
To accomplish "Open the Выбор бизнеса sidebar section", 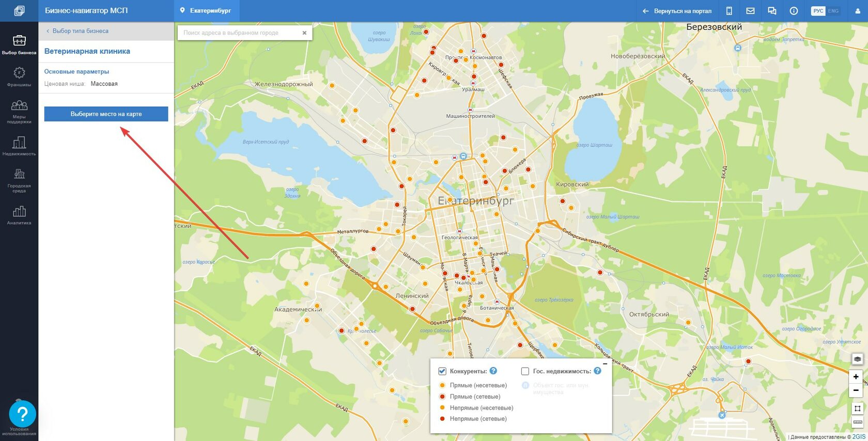I will [x=19, y=44].
